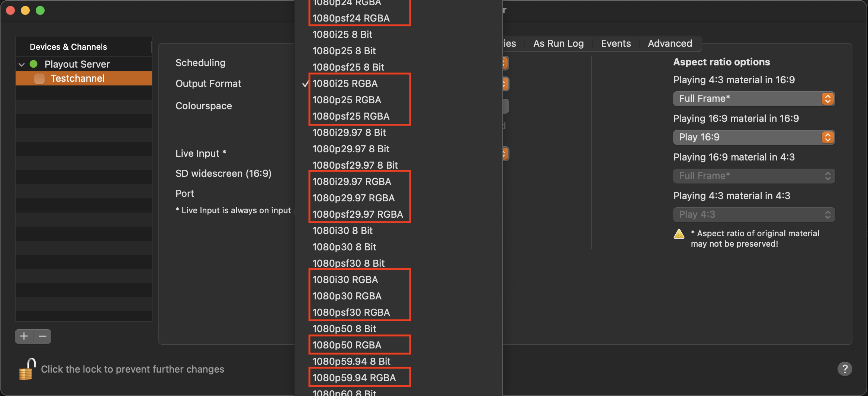This screenshot has height=396, width=868.
Task: Select the Playout Server row
Action: click(84, 64)
